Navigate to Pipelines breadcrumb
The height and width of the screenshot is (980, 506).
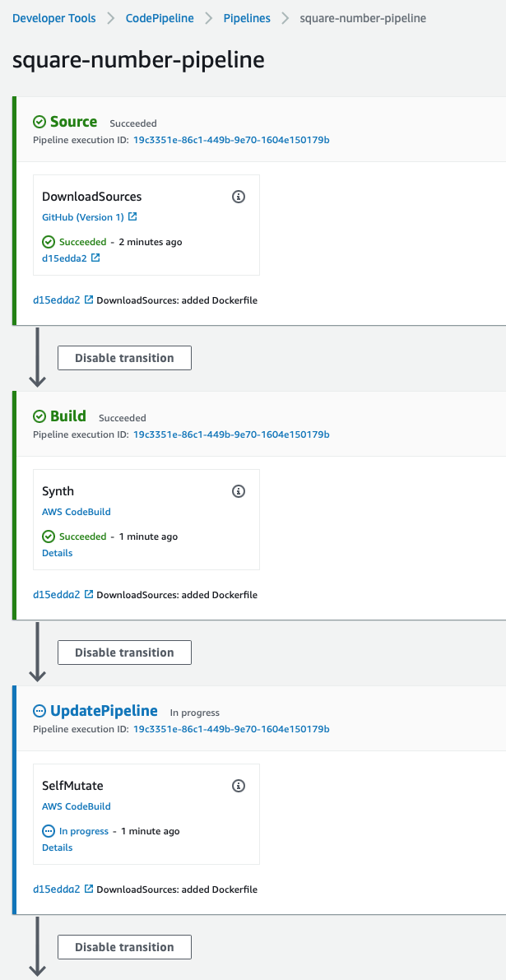[x=247, y=18]
